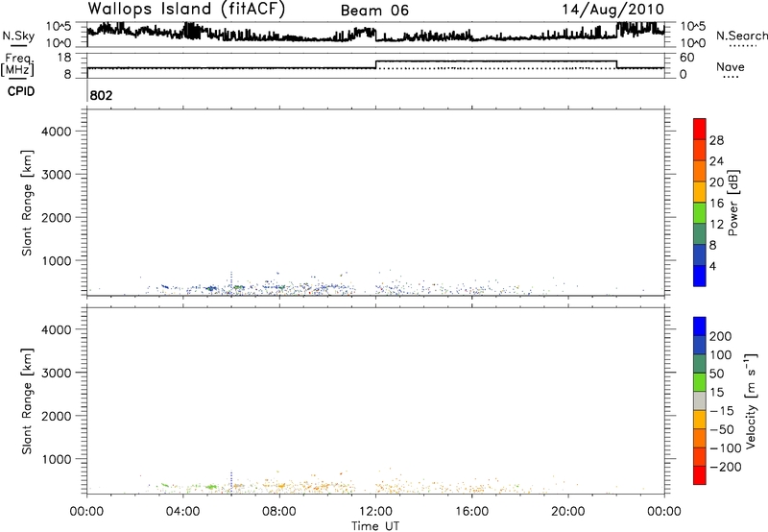Click the gray -15 to 15 Velocity swatch
The width and height of the screenshot is (768, 532).
[x=700, y=400]
